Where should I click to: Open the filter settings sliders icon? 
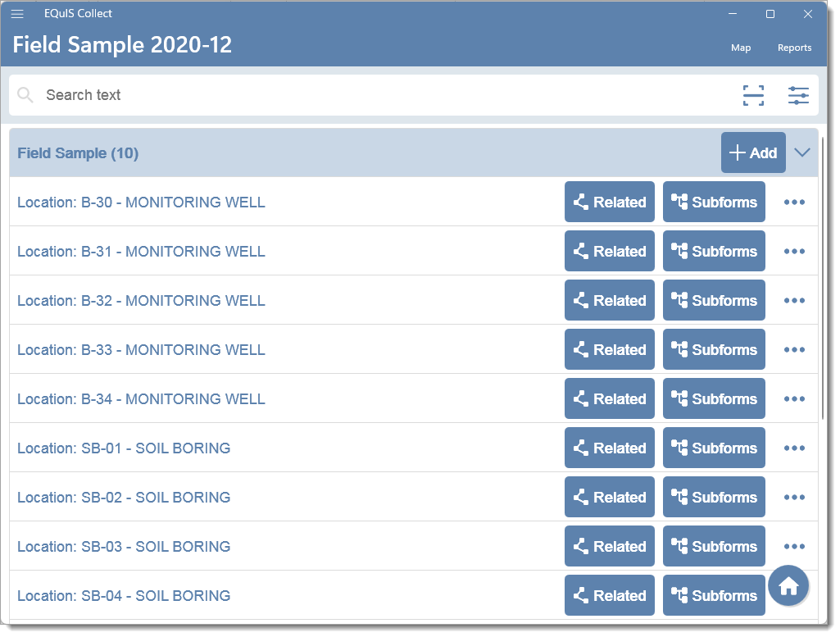point(798,95)
